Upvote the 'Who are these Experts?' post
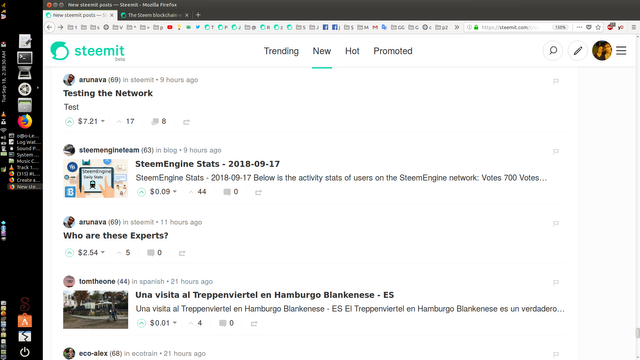 (69, 253)
